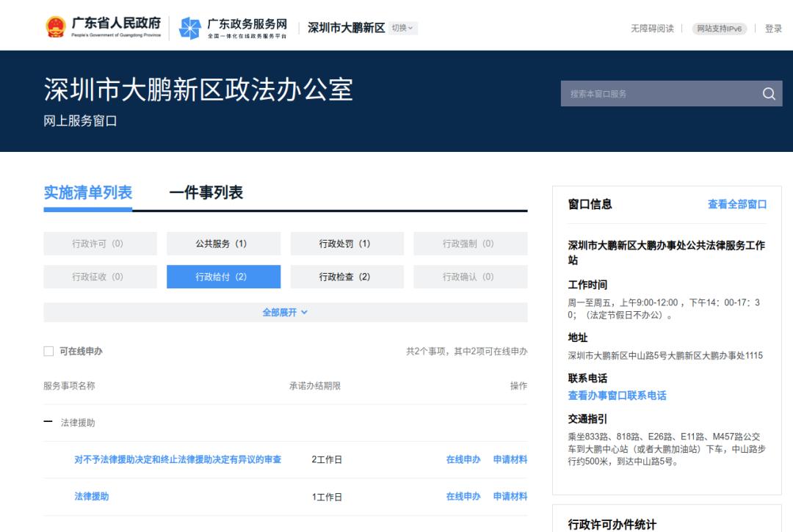Screen dimensions: 793x532
Task: Filter by 行政处罚 (1) category
Action: pyautogui.click(x=347, y=244)
